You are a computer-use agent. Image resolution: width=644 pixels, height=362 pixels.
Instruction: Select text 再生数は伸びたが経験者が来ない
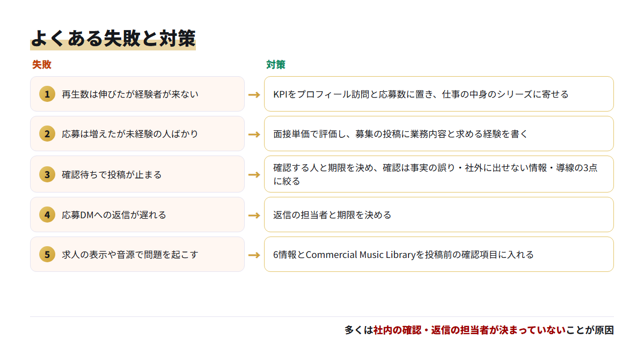click(130, 94)
